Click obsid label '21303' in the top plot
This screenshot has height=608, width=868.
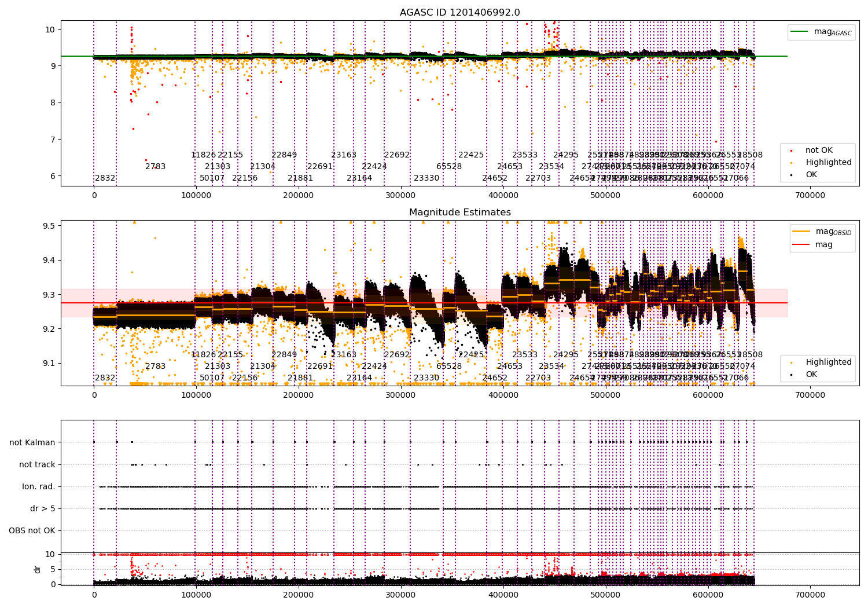click(218, 166)
